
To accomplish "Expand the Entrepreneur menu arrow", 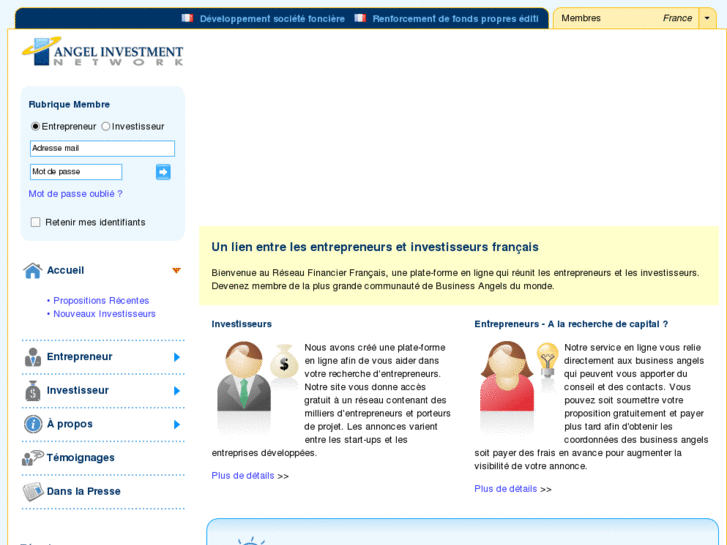I will tap(177, 357).
